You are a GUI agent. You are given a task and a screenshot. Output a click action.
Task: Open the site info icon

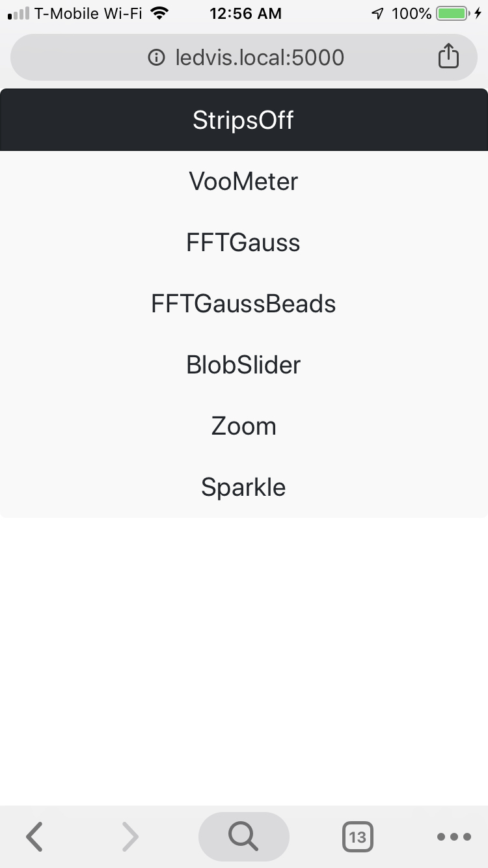point(156,58)
